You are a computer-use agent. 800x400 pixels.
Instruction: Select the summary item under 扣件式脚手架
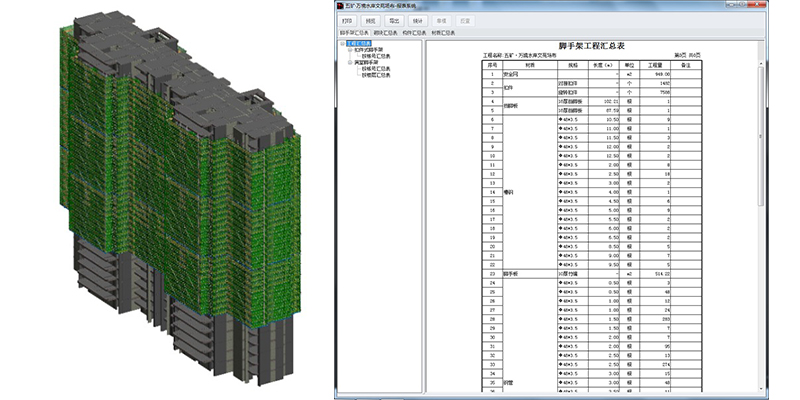376,56
